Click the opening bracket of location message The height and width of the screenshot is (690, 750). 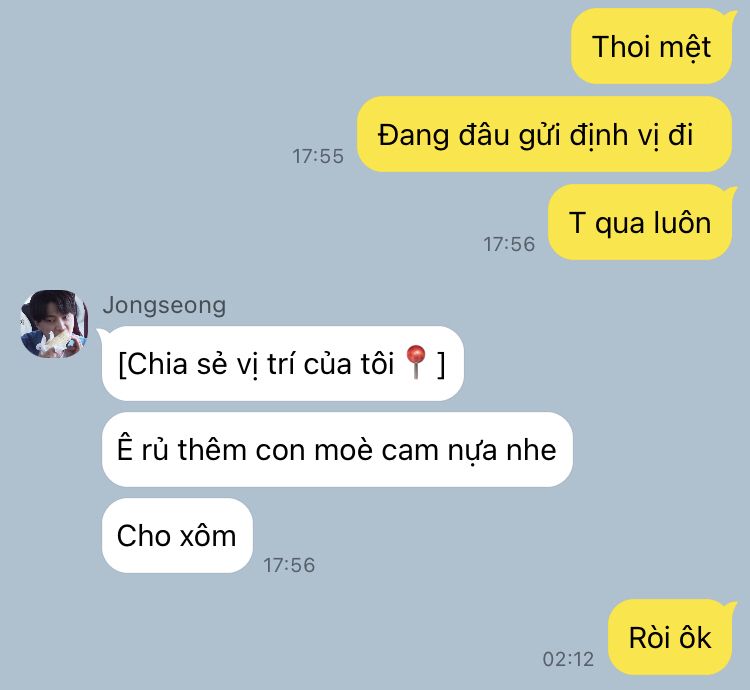(122, 364)
